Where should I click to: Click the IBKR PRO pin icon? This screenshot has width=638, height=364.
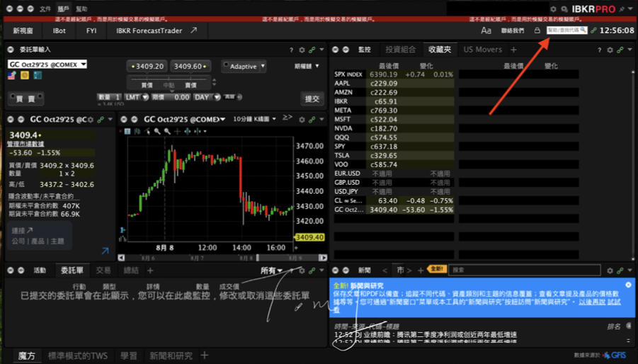pos(622,9)
